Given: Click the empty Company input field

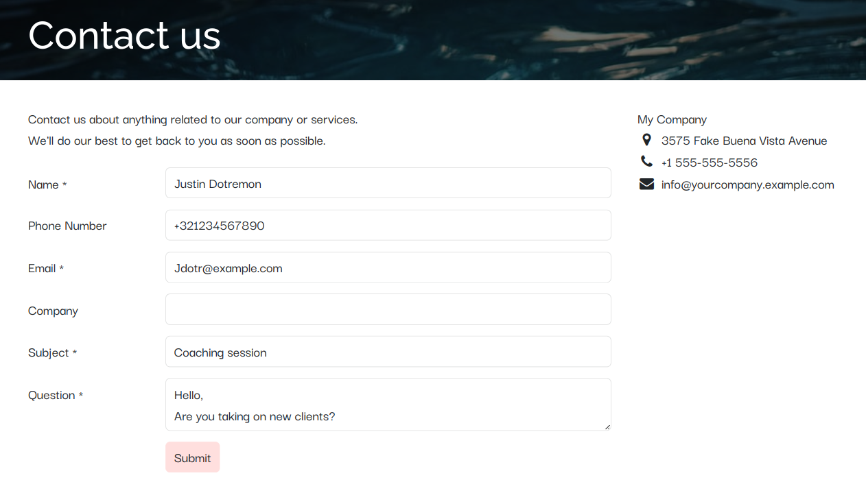Looking at the screenshot, I should [388, 309].
